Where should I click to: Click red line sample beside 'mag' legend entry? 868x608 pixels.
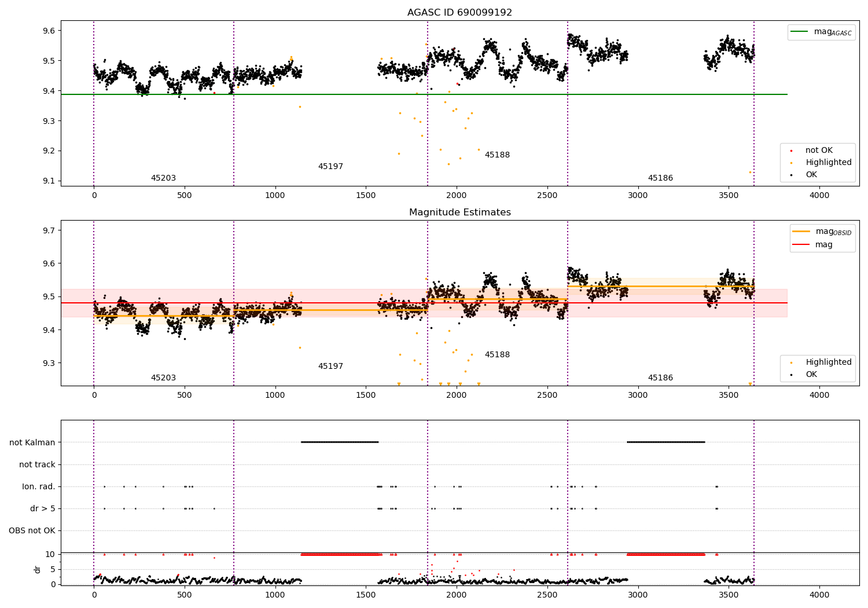[801, 245]
